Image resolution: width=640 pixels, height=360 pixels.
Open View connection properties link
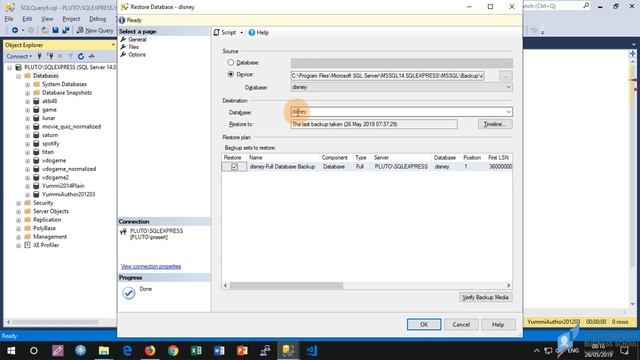pos(151,267)
